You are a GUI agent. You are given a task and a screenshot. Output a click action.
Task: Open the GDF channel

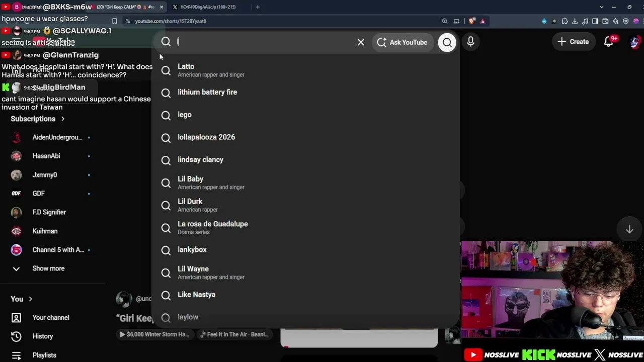[x=51, y=194]
